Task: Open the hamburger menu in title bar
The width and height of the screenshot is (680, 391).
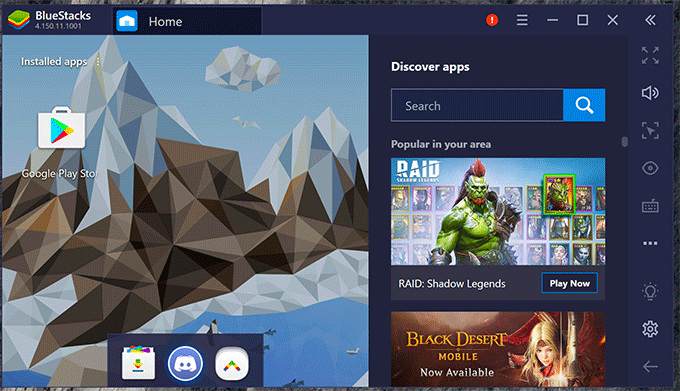Action: tap(522, 20)
